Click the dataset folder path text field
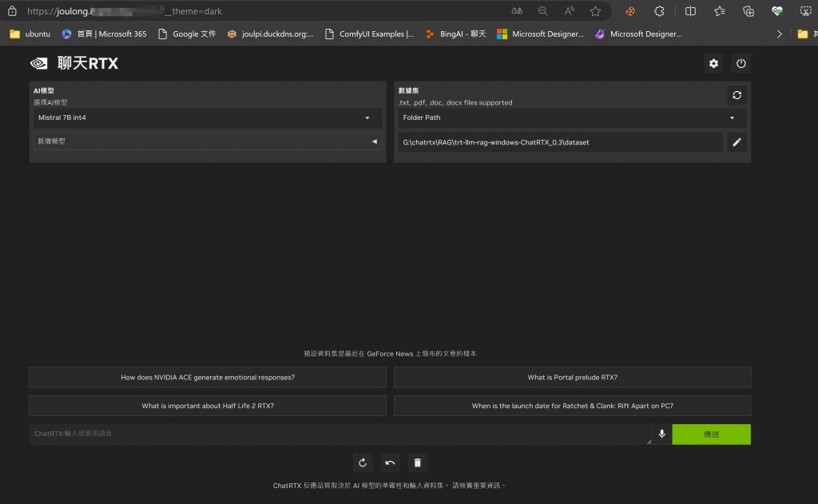 click(x=560, y=142)
